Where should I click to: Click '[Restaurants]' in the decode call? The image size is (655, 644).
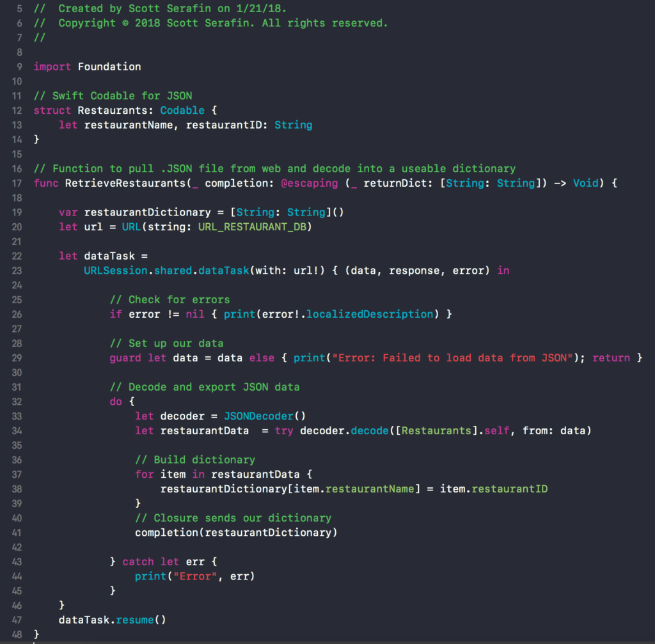436,430
